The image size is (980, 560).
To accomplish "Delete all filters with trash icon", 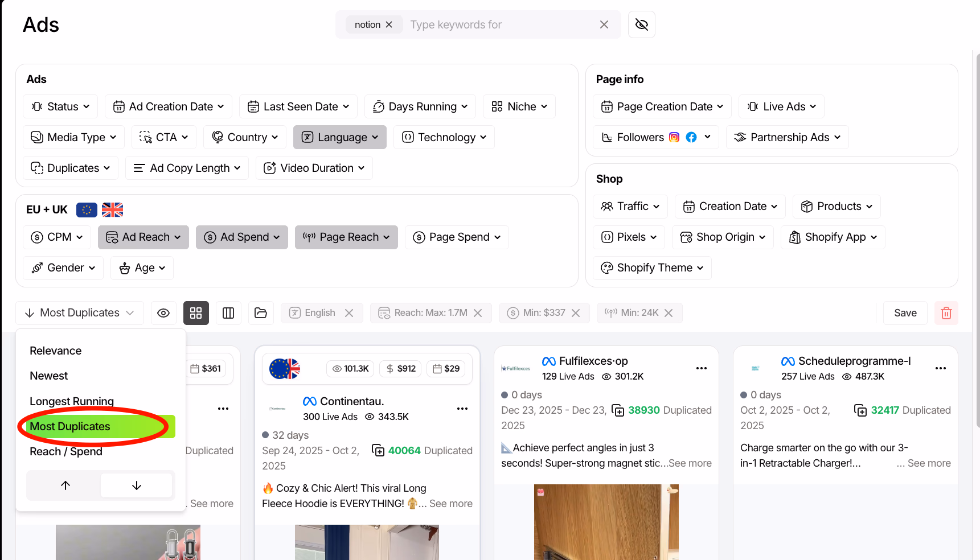I will click(946, 313).
